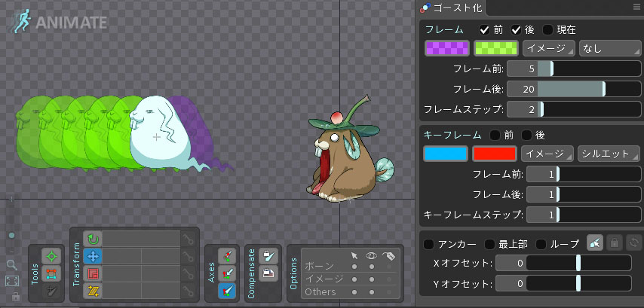
Task: Enable フレーム 現在 checkbox
Action: click(548, 29)
